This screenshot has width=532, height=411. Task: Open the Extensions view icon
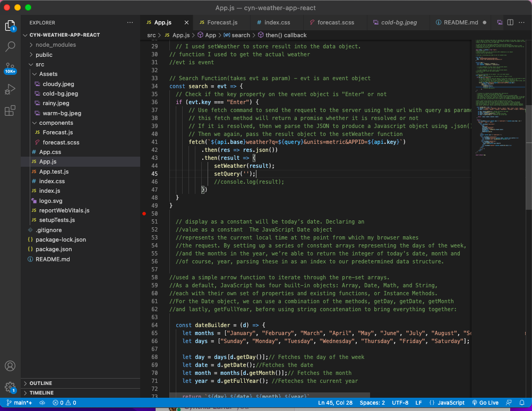10,110
